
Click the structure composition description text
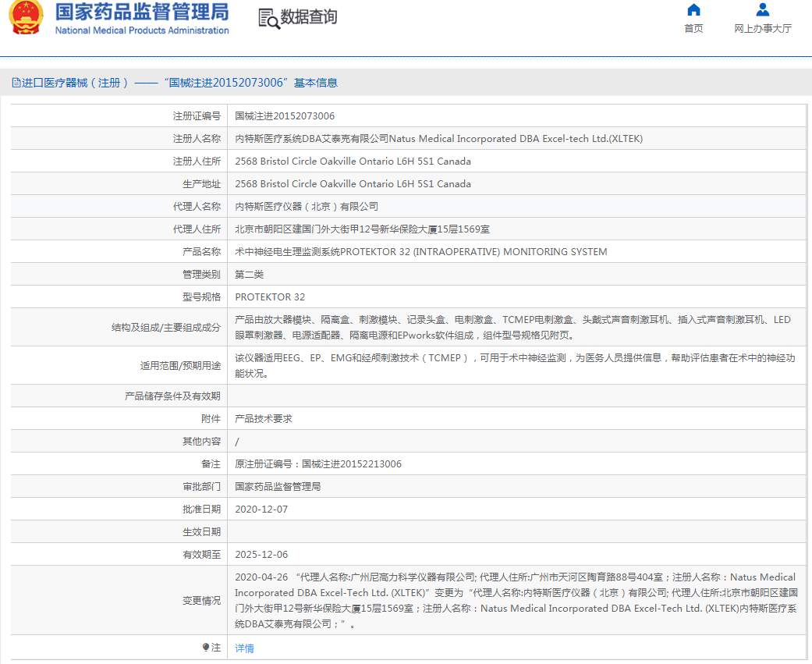[512, 328]
